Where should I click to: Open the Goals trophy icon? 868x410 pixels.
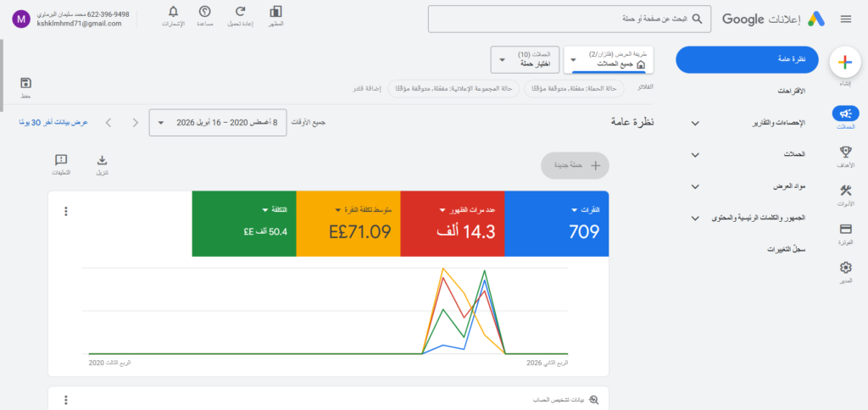tap(844, 152)
